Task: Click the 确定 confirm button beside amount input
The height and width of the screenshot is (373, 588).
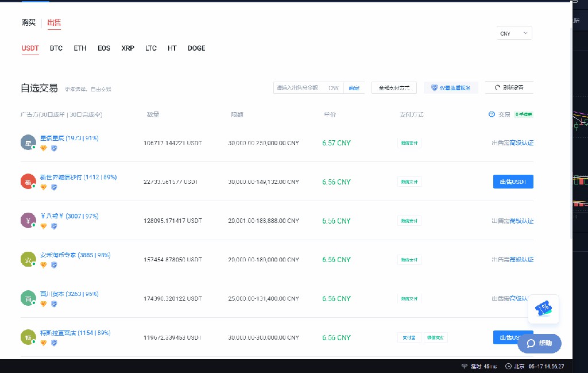Action: click(354, 88)
